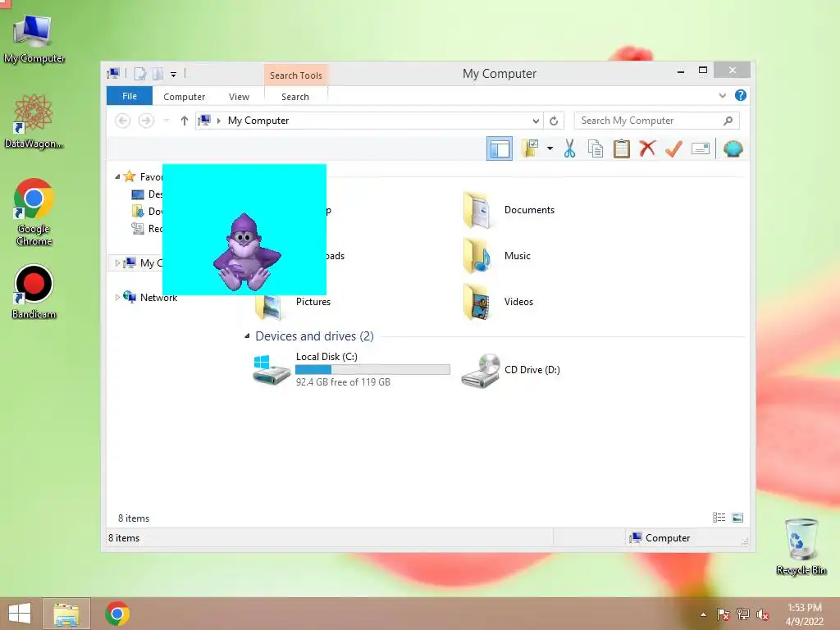Collapse the Favorites tree group
Image resolution: width=840 pixels, height=630 pixels.
117,176
